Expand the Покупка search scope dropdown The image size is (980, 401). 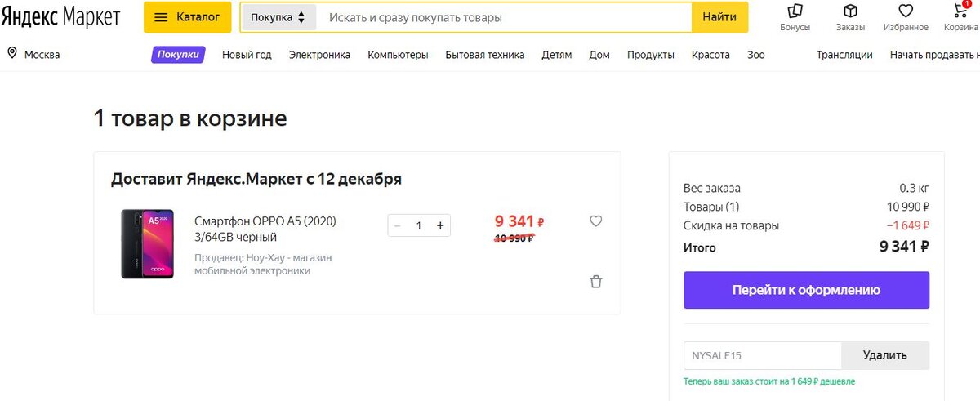click(278, 17)
